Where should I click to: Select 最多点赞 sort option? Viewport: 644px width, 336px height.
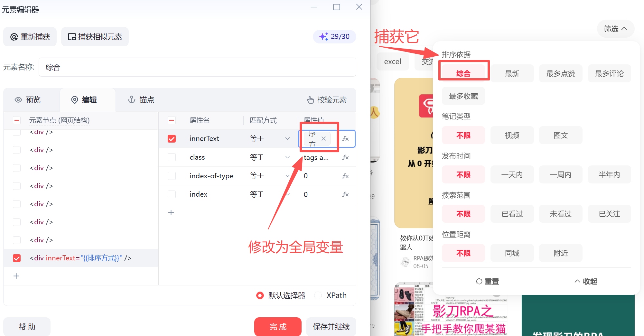[x=561, y=73]
